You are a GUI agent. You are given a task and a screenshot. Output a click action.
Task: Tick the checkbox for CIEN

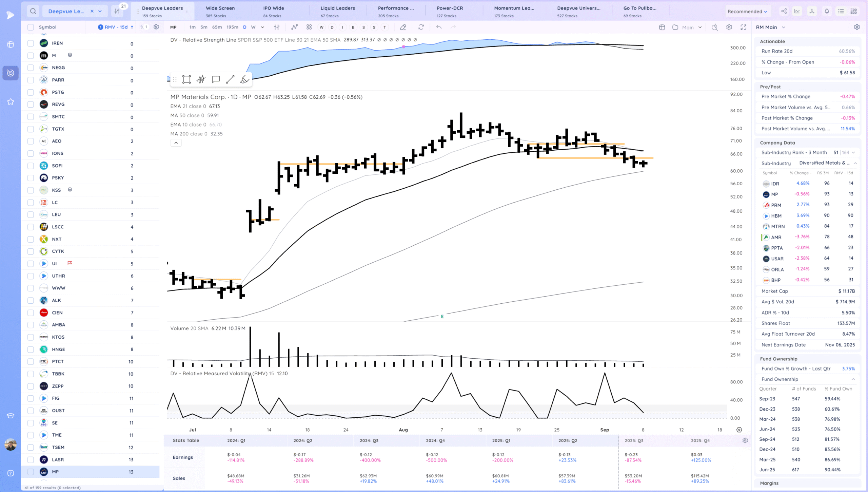click(31, 313)
